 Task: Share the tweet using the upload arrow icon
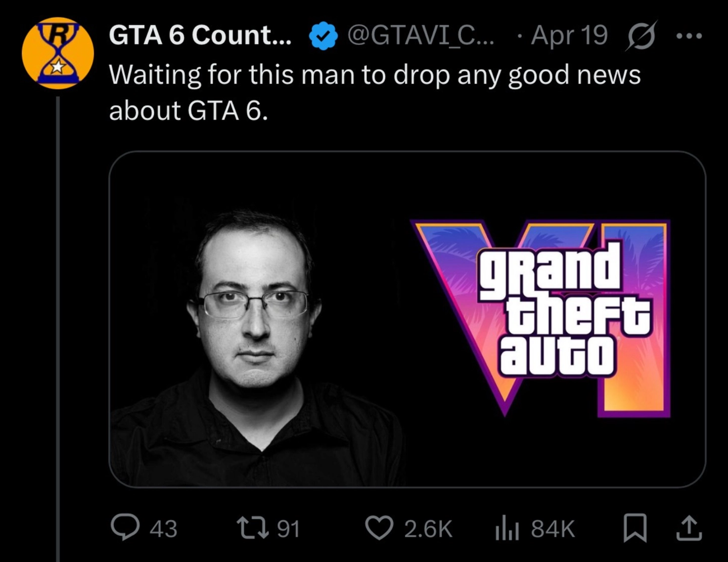pos(689,528)
